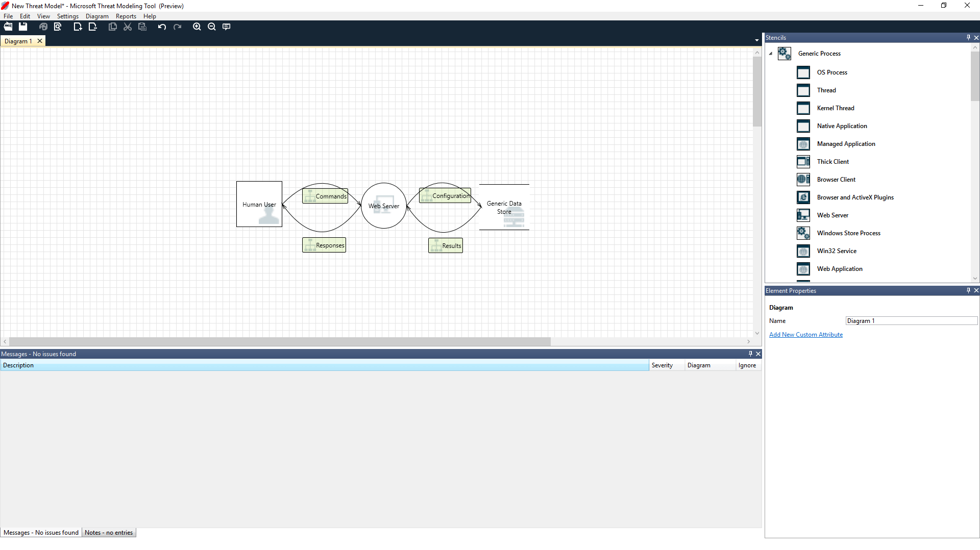The height and width of the screenshot is (550, 980).
Task: Save the current threat model
Action: [x=22, y=27]
